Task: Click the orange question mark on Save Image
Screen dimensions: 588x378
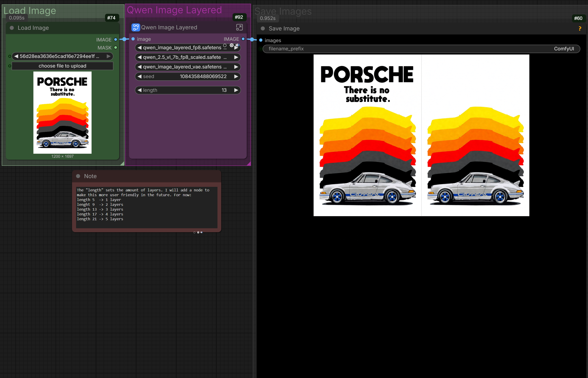Action: pos(580,29)
